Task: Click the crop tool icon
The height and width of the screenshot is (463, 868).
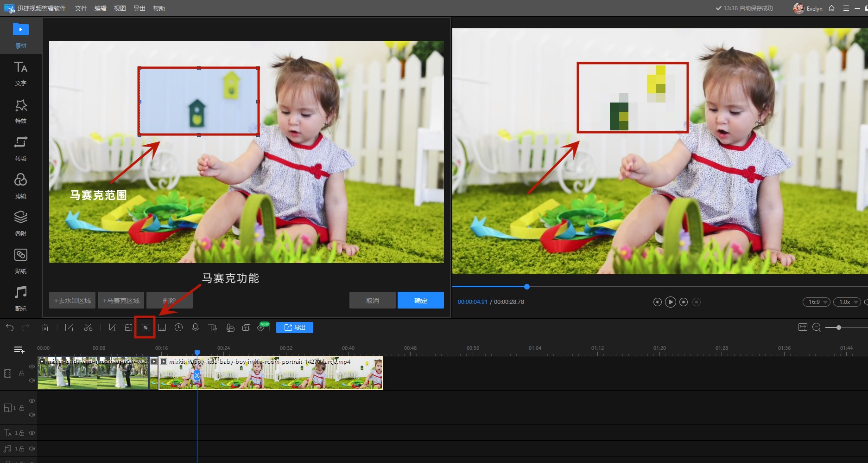Action: (112, 328)
